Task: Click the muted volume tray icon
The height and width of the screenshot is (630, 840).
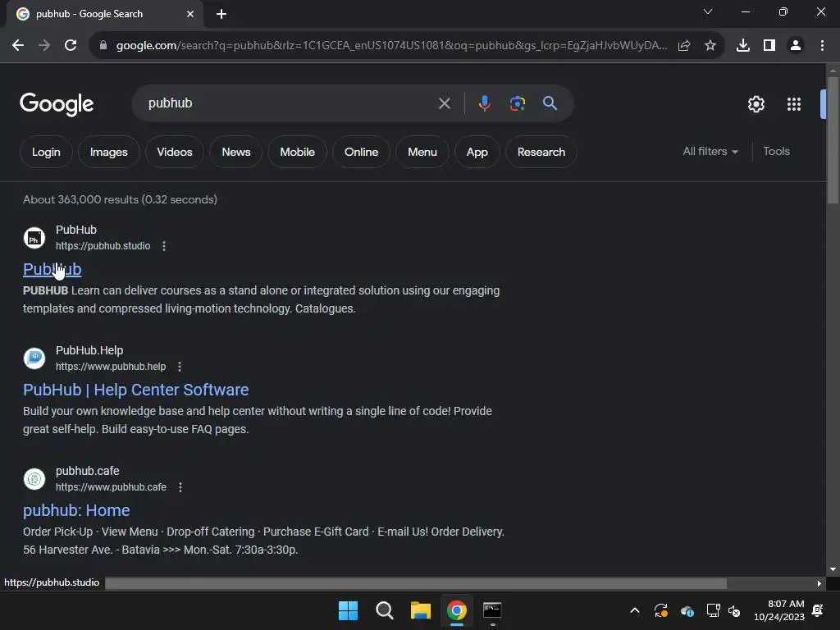Action: (x=734, y=610)
